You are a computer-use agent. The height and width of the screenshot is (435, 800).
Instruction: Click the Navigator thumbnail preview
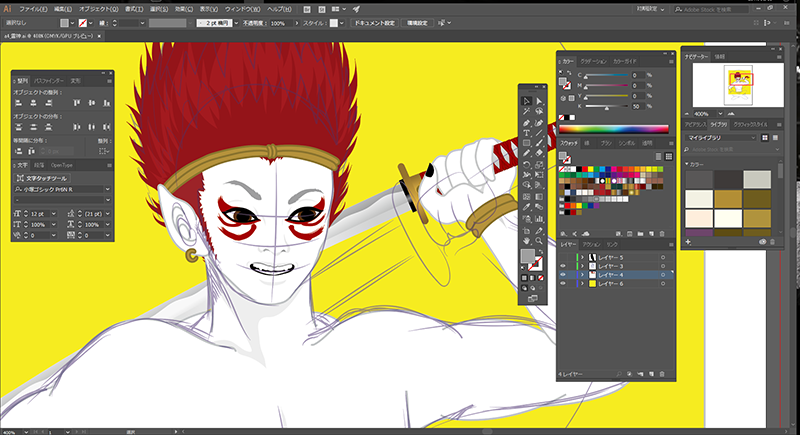coord(738,85)
